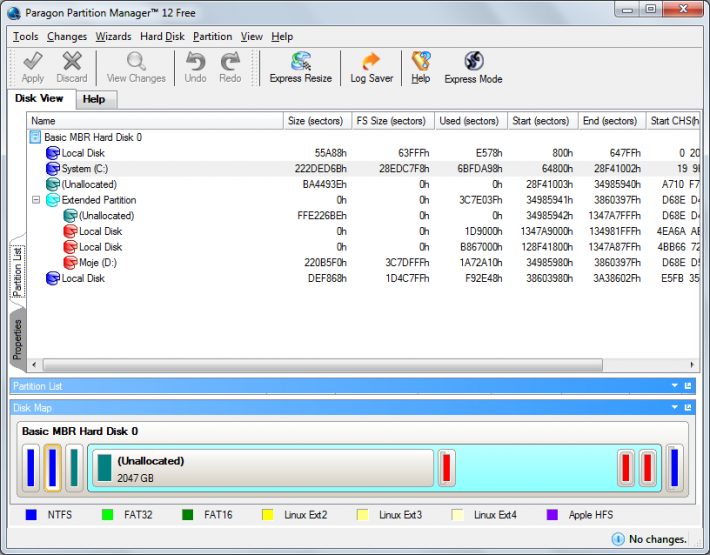Click the Start CHS column header
Screen dimensions: 710x555
point(674,121)
